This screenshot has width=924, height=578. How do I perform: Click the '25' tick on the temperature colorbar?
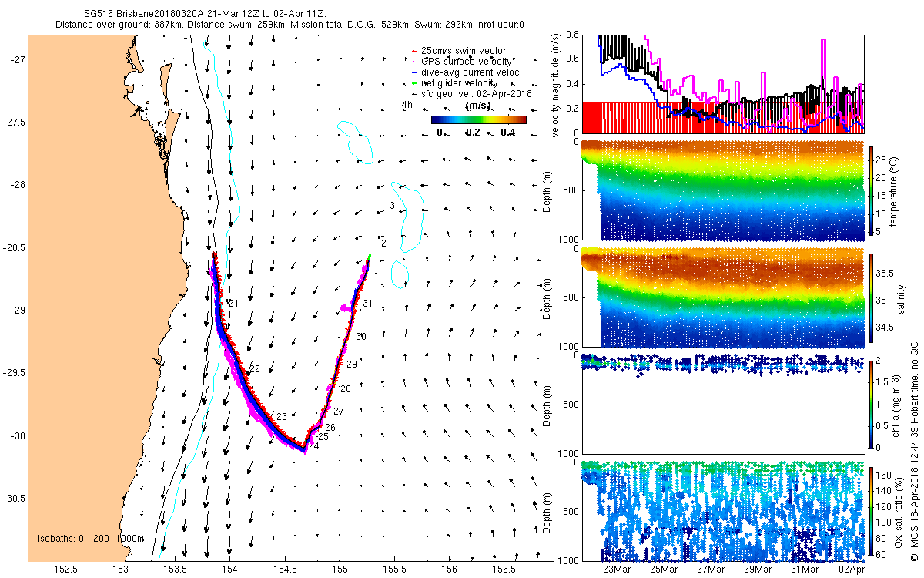click(x=881, y=160)
